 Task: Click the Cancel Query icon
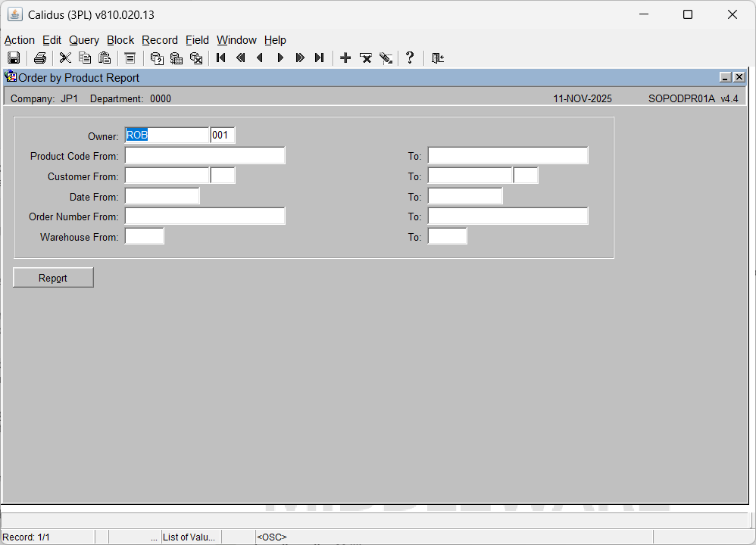click(196, 58)
